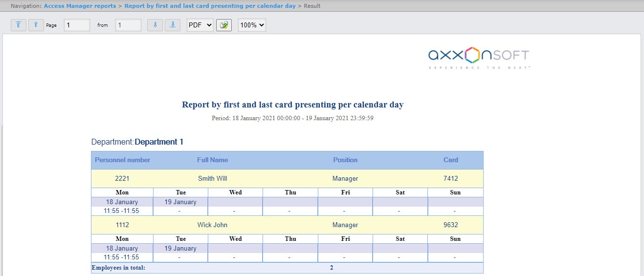The width and height of the screenshot is (644, 276).
Task: Go to the first page of report
Action: click(x=18, y=25)
